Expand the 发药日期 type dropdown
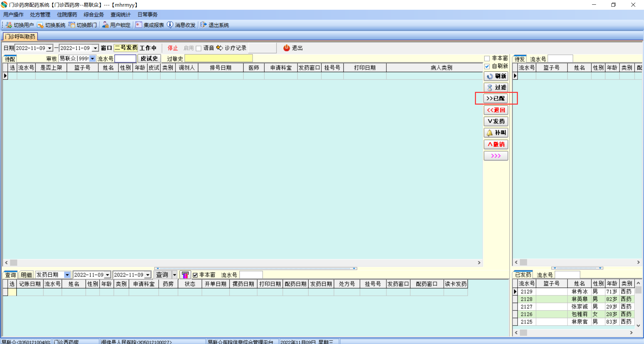 (x=67, y=275)
